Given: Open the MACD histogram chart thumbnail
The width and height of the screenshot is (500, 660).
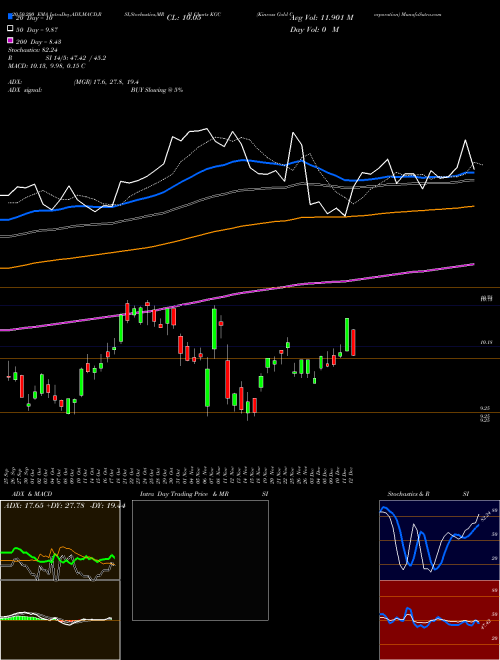Looking at the screenshot, I should 60,620.
